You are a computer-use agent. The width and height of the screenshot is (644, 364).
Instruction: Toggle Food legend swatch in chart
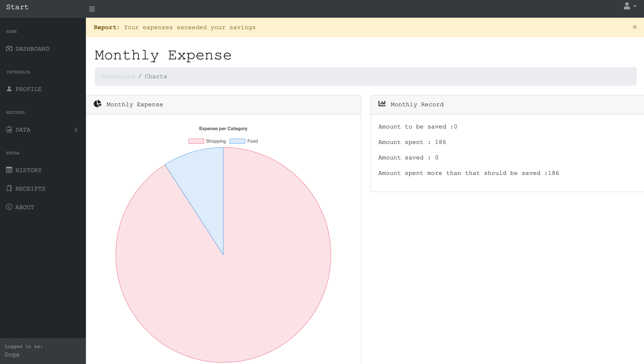[237, 141]
